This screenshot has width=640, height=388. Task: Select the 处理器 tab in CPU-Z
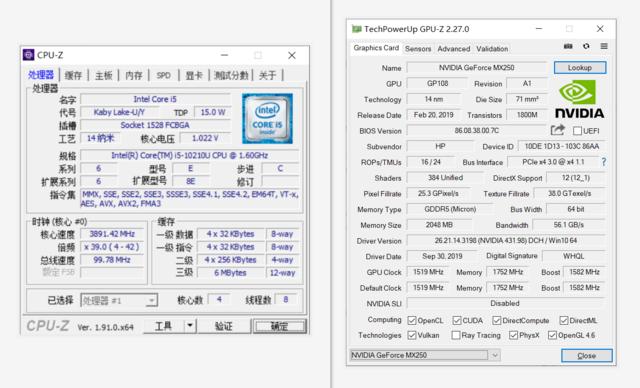click(x=41, y=75)
